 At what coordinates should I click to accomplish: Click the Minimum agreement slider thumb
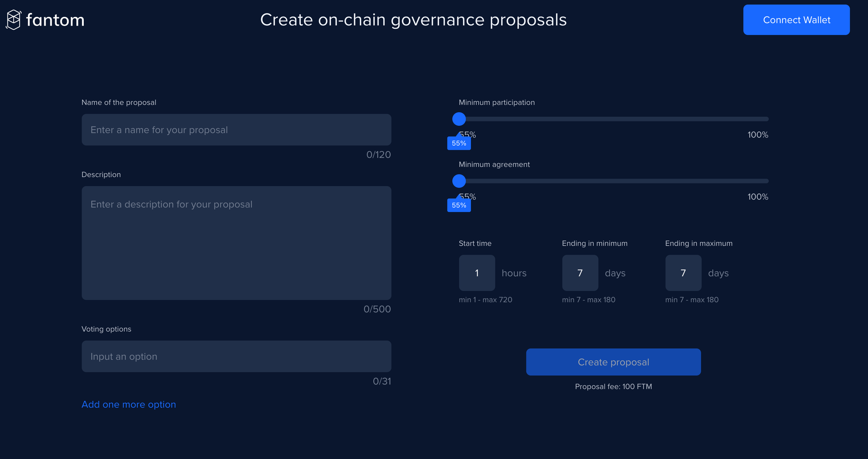(x=459, y=181)
